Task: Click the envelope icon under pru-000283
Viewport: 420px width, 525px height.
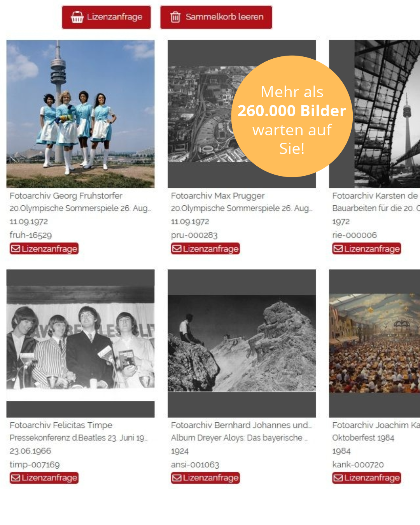Action: point(177,248)
